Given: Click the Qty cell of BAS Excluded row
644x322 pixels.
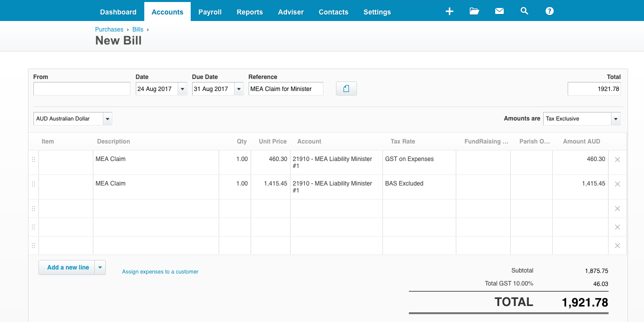Looking at the screenshot, I should 235,187.
